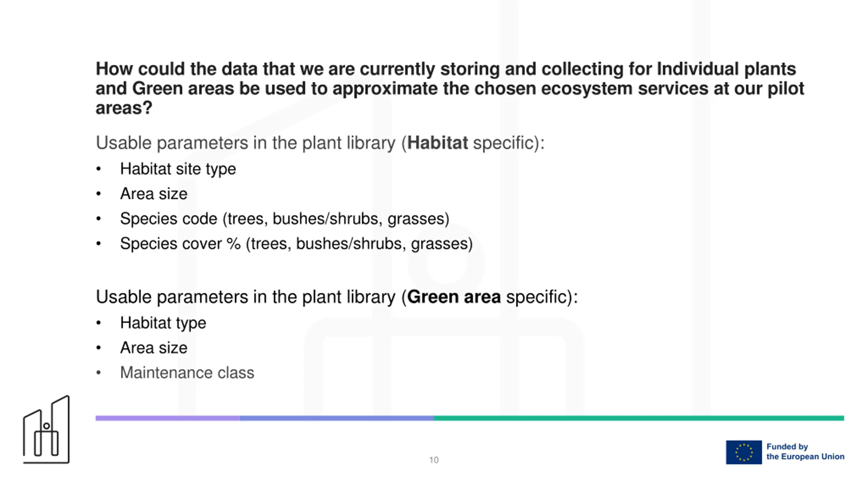The height and width of the screenshot is (488, 868).
Task: Click the 'Area size' bullet under Green area
Action: click(154, 348)
